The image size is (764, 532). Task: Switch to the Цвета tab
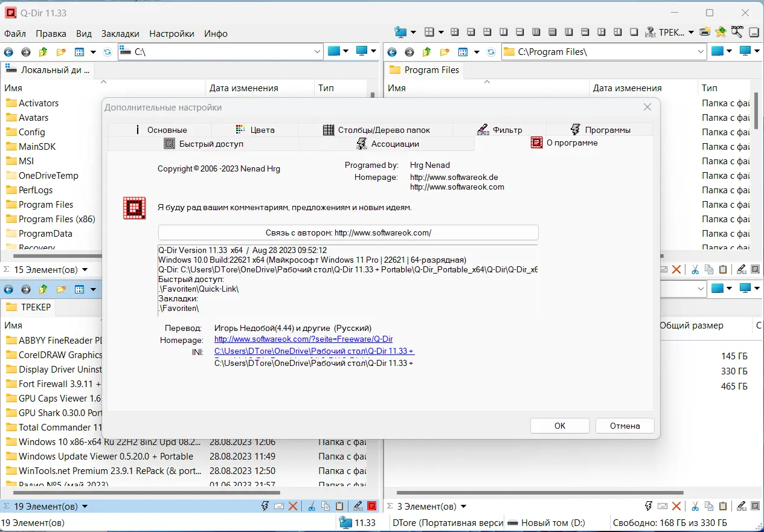[x=255, y=130]
